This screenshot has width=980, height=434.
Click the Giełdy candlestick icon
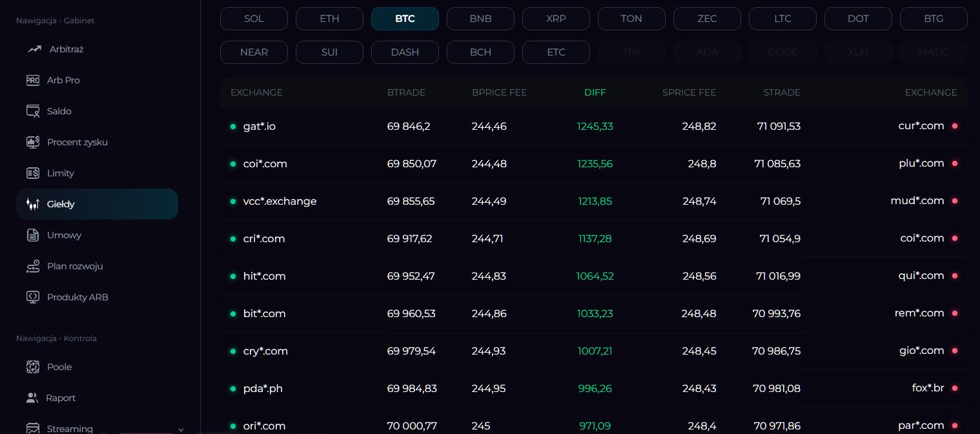click(33, 204)
